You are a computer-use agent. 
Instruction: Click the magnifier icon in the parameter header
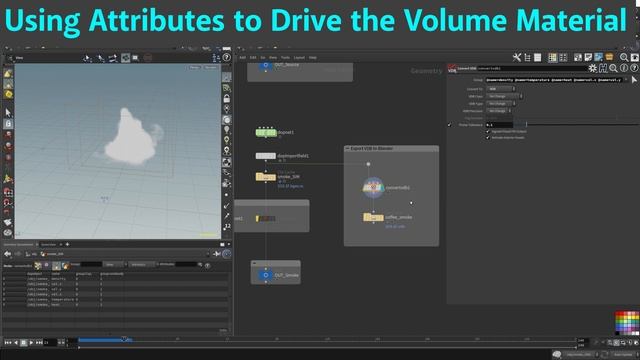[613, 69]
